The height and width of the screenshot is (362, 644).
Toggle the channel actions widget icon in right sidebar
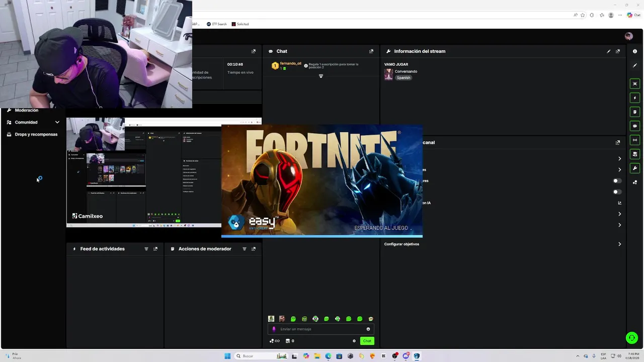pyautogui.click(x=635, y=154)
